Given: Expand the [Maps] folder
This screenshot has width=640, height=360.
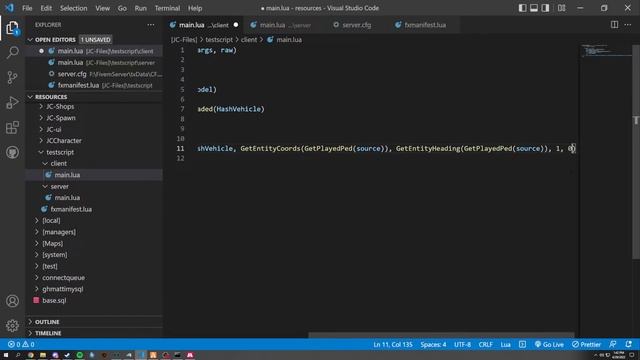Looking at the screenshot, I should pyautogui.click(x=52, y=243).
